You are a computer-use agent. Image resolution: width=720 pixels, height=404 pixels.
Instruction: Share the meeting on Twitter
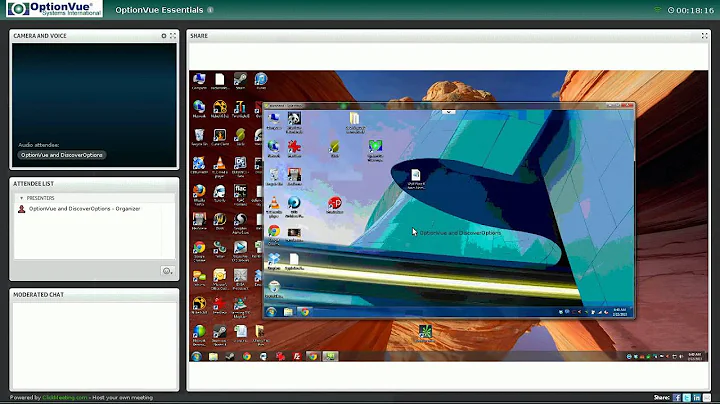(x=687, y=398)
